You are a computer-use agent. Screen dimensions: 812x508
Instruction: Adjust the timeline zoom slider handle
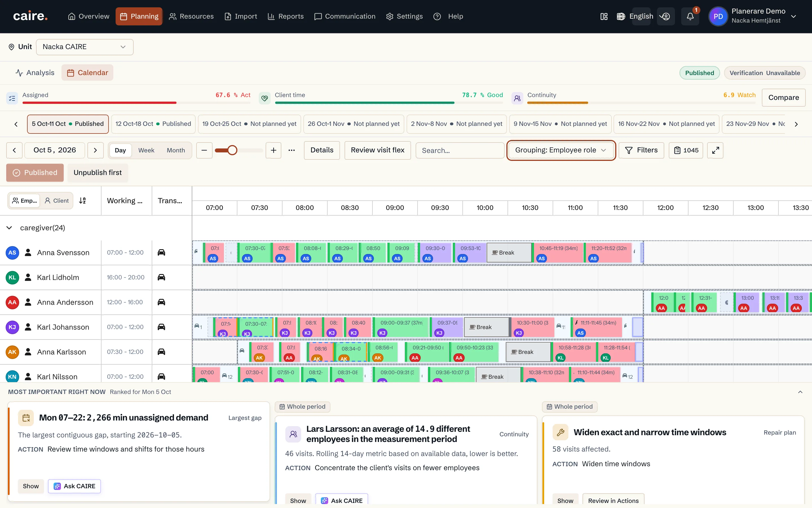pos(232,150)
